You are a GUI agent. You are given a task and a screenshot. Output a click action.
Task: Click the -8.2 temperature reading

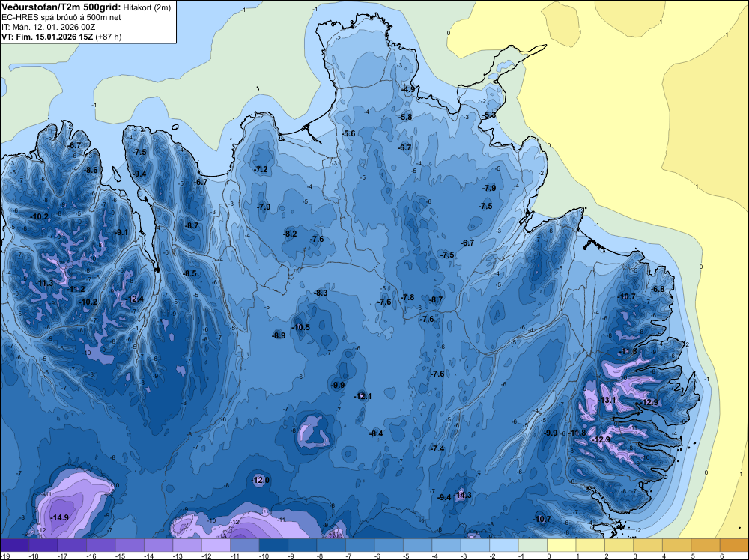(290, 234)
